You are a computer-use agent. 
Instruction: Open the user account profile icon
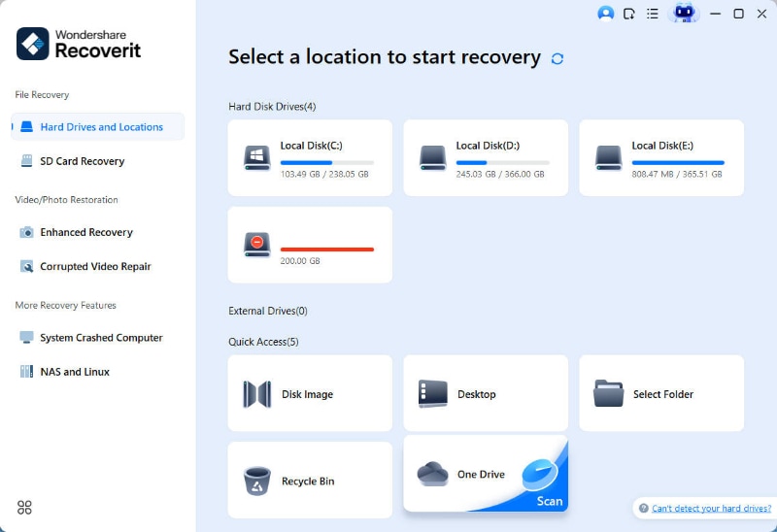(x=605, y=14)
